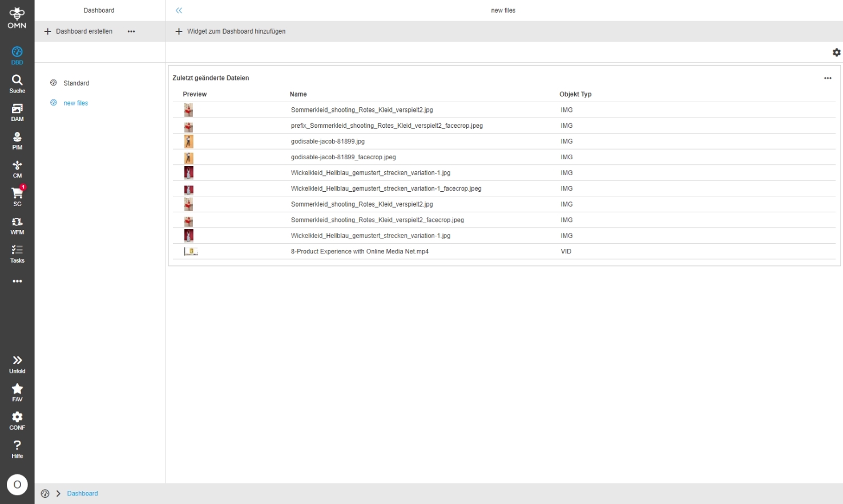Image resolution: width=843 pixels, height=504 pixels.
Task: Open the Zuletzt geänderte Dateien widget menu
Action: (828, 78)
